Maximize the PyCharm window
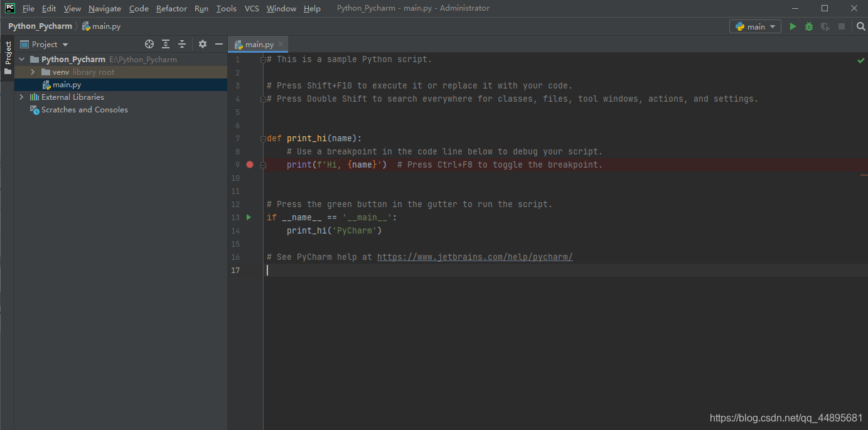Image resolution: width=868 pixels, height=430 pixels. 825,8
